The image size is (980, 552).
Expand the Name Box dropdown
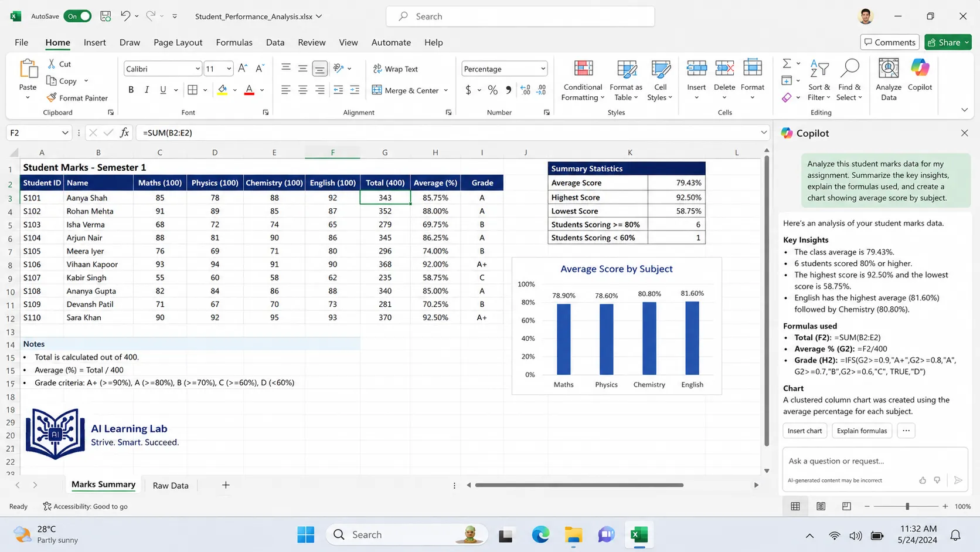coord(65,133)
